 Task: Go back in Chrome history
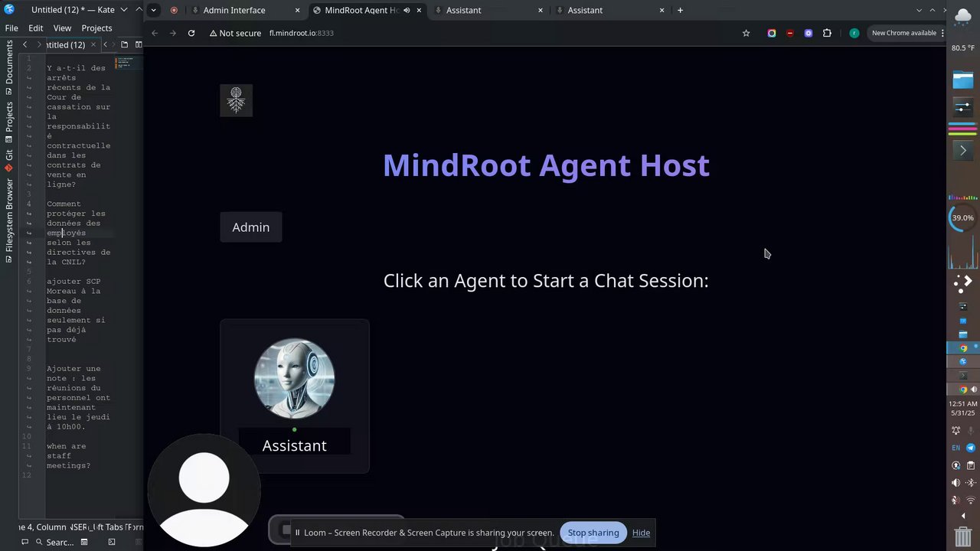[155, 33]
